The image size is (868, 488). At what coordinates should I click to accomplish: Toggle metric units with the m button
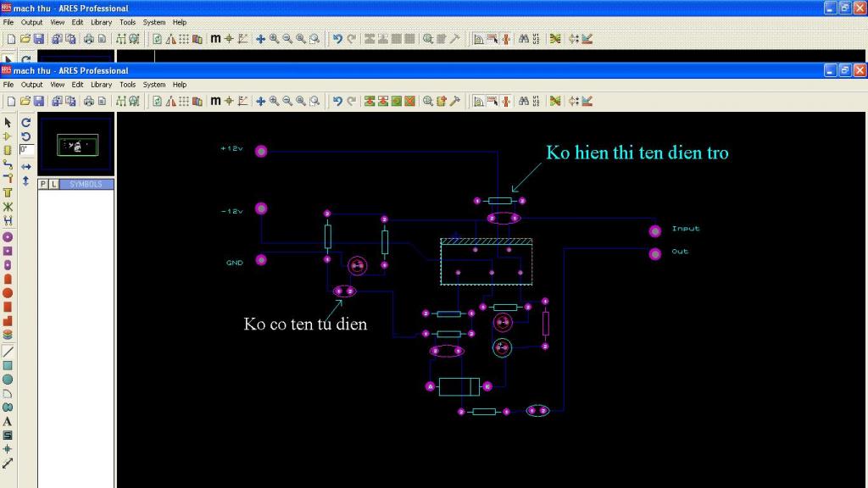(215, 101)
